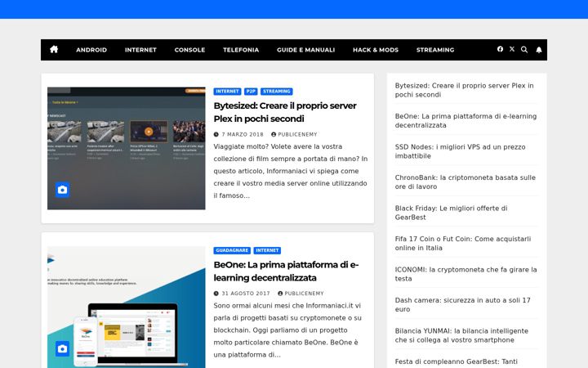Click clock icon beside 31 Agosto 2017
The height and width of the screenshot is (368, 588).
click(216, 294)
